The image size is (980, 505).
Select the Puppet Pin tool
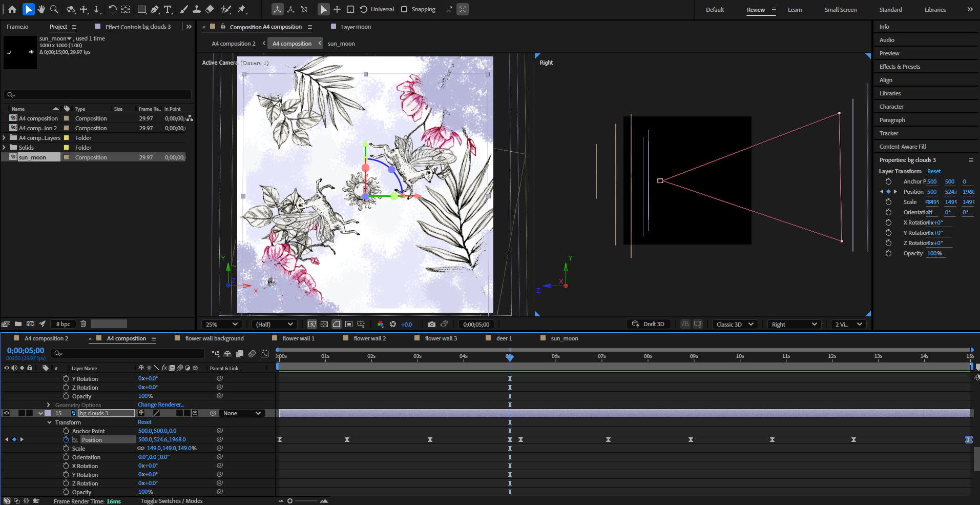pyautogui.click(x=242, y=9)
